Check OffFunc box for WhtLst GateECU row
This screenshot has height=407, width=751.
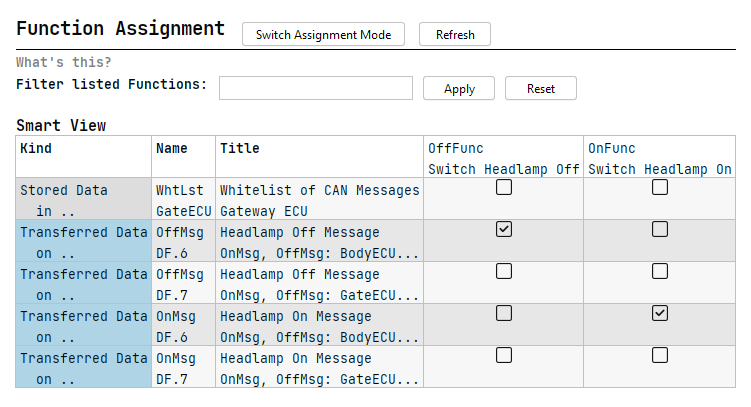point(504,187)
